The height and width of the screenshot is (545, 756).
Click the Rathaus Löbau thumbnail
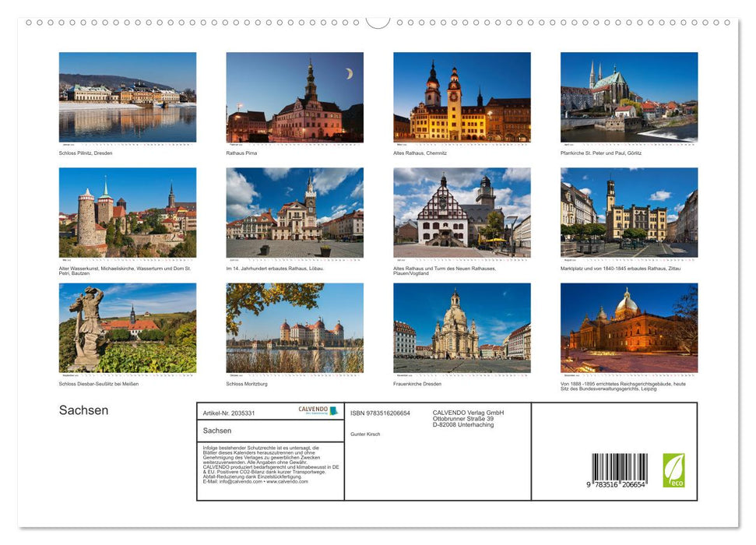tap(294, 213)
